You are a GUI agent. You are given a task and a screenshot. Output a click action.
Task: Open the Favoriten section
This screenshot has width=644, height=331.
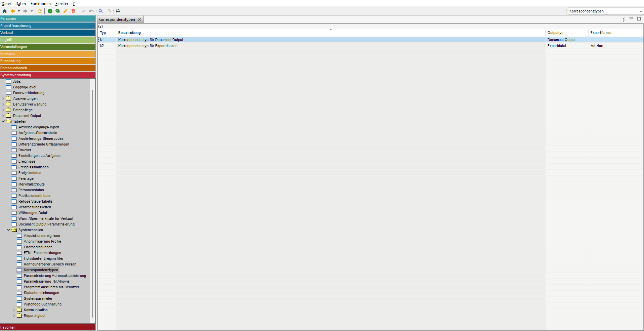(48, 327)
